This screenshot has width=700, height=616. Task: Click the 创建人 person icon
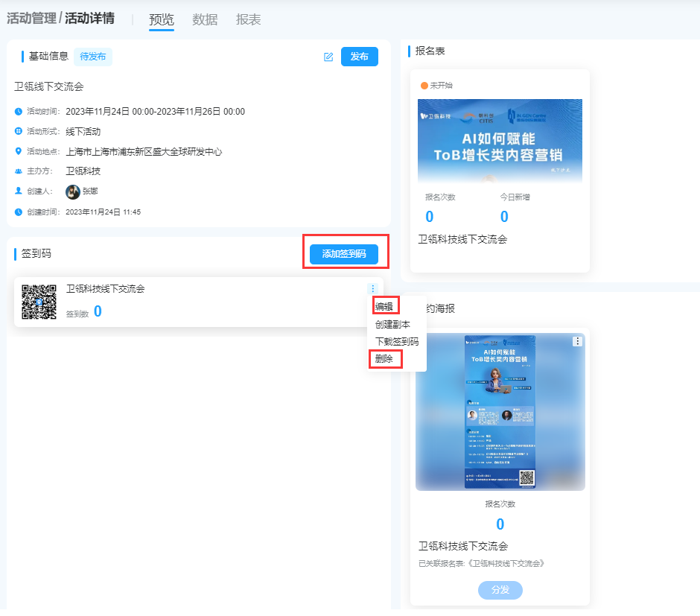19,191
